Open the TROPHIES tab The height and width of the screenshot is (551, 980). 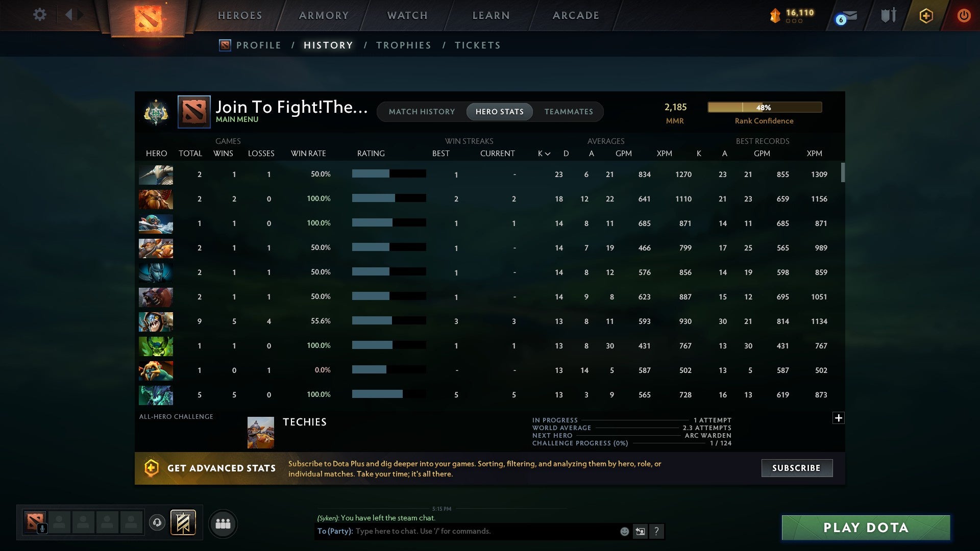click(x=403, y=45)
